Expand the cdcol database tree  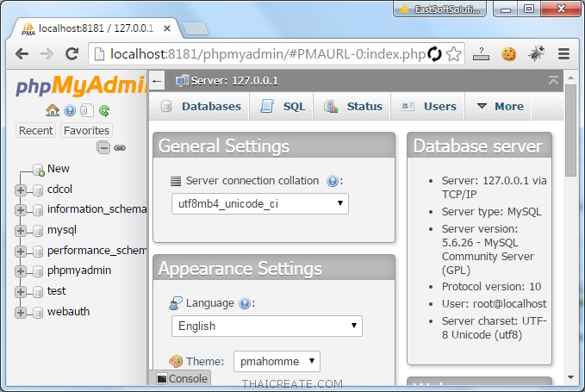pos(21,190)
